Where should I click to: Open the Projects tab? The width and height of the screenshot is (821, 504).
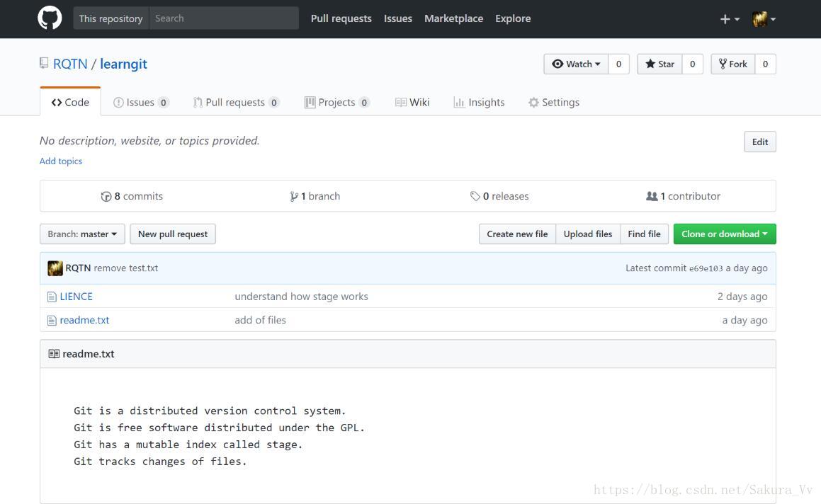click(x=337, y=103)
